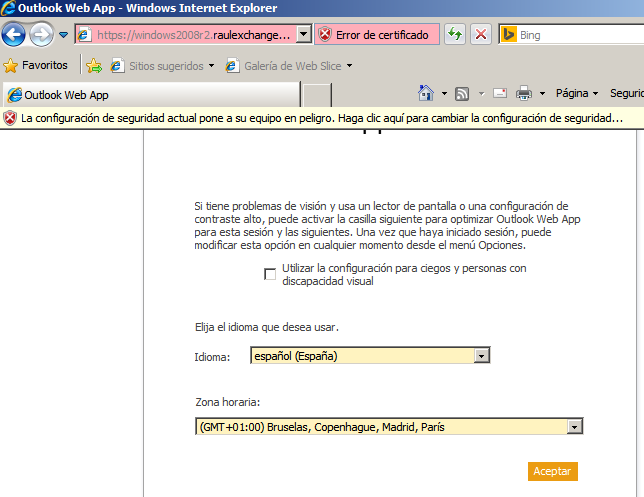The height and width of the screenshot is (497, 644).
Task: Print the page with the printer icon
Action: pos(524,93)
